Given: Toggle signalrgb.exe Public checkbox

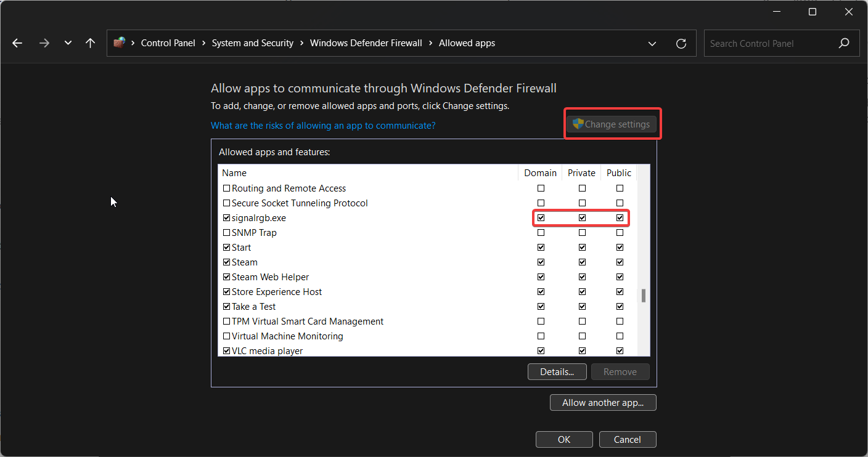Looking at the screenshot, I should click(620, 218).
